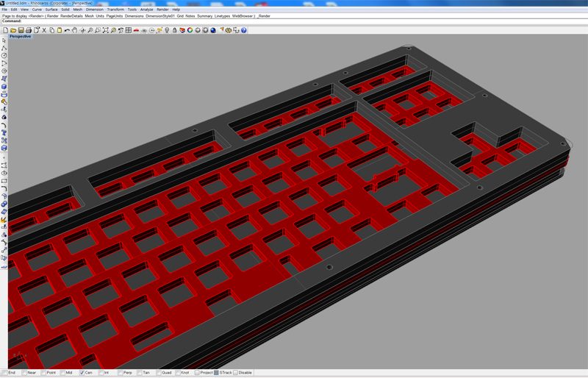588x378 pixels.
Task: Click the padlock Lock Objects icon
Action: tap(175, 30)
